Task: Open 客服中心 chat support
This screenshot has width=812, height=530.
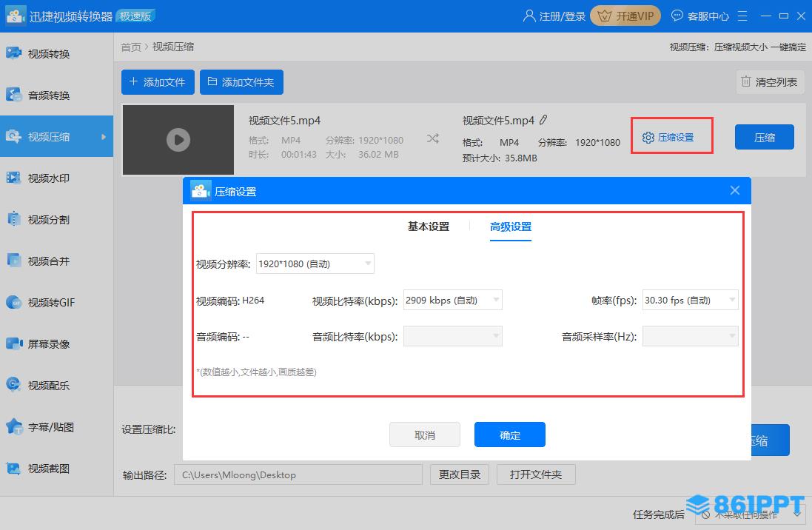Action: tap(699, 16)
